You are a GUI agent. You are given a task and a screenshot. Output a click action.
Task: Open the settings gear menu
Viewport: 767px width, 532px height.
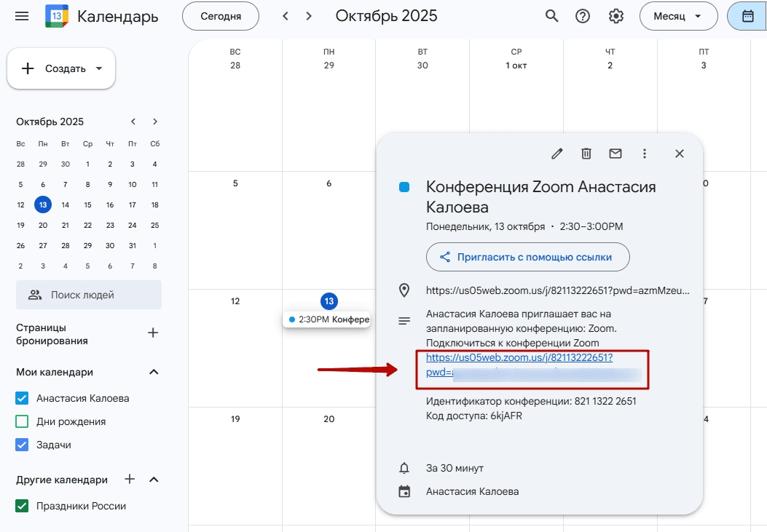click(615, 16)
